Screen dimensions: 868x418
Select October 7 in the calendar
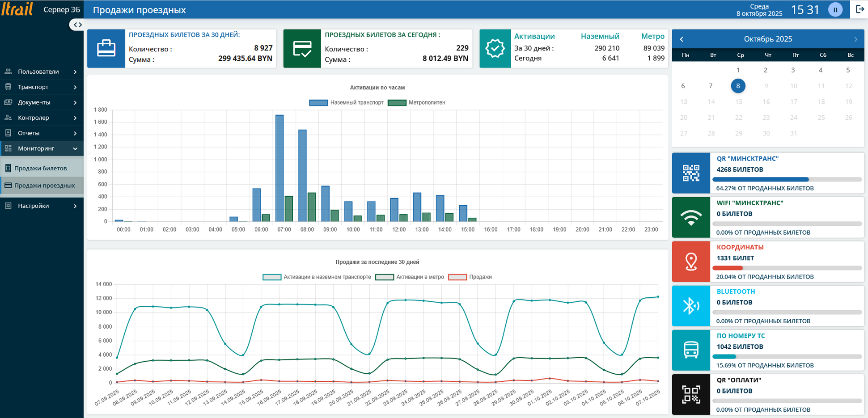tap(711, 86)
